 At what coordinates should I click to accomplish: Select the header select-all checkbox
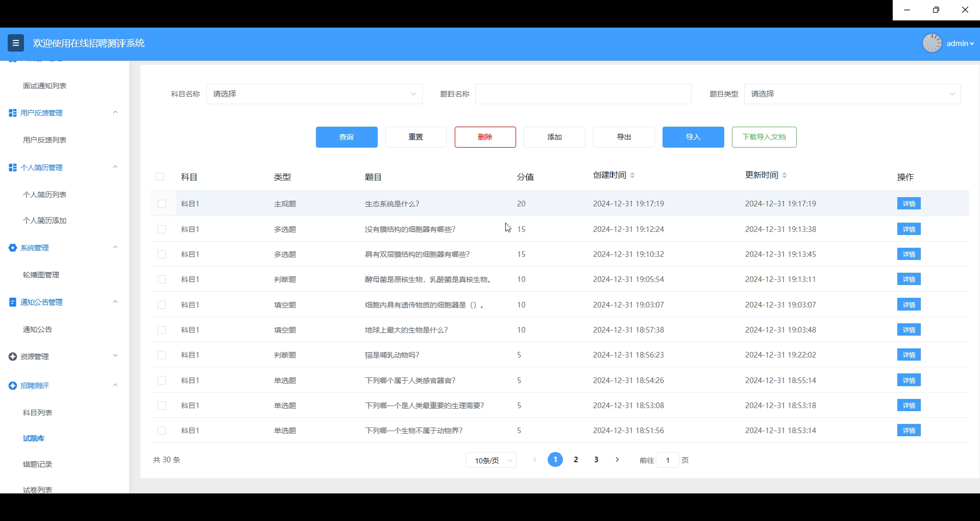click(x=160, y=177)
